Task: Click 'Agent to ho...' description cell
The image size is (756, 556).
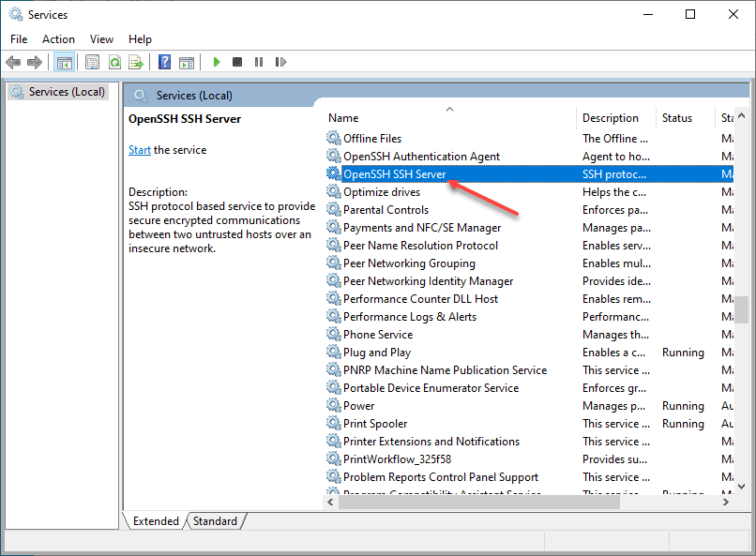Action: (x=615, y=156)
